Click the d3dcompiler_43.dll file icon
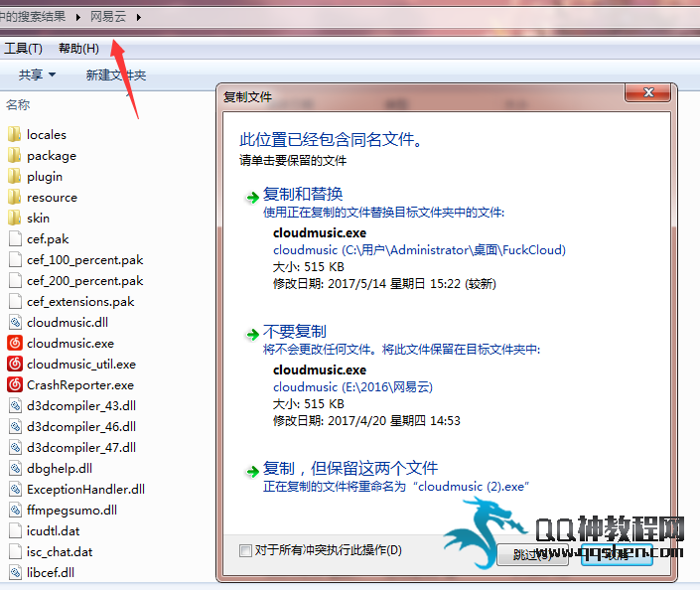Viewport: 700px width, 590px height. (15, 405)
